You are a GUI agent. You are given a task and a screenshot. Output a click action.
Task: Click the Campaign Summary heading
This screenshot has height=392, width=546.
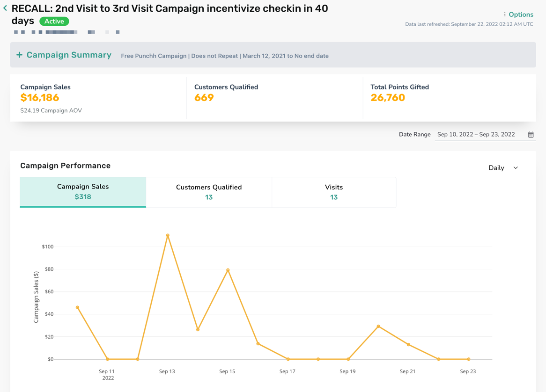(69, 55)
